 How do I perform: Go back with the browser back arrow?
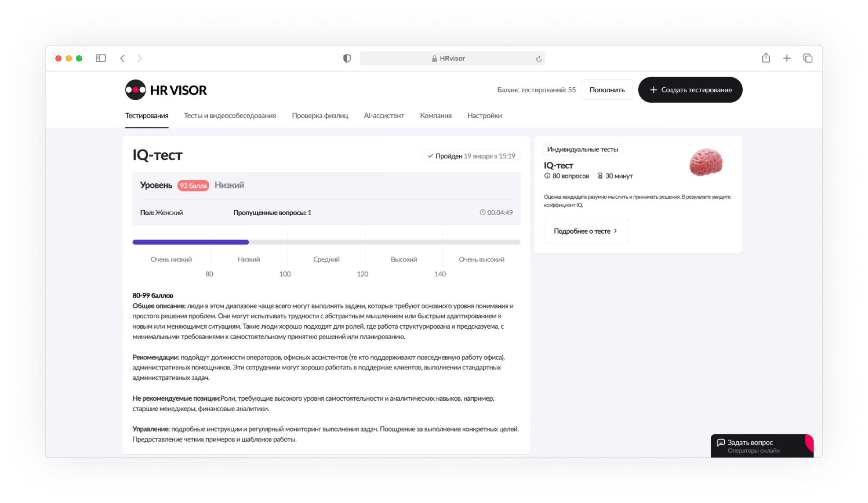123,59
